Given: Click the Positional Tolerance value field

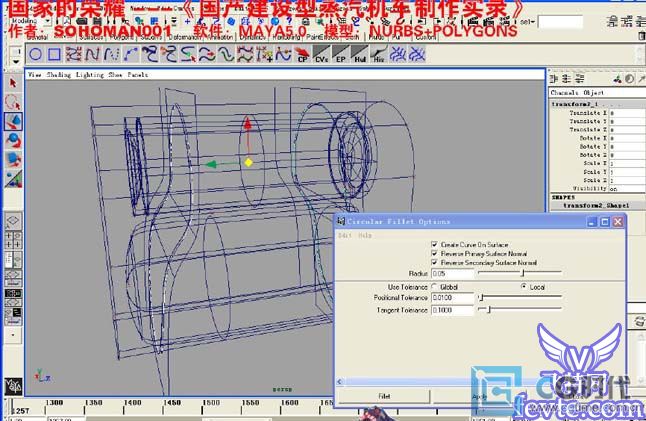Looking at the screenshot, I should [452, 297].
